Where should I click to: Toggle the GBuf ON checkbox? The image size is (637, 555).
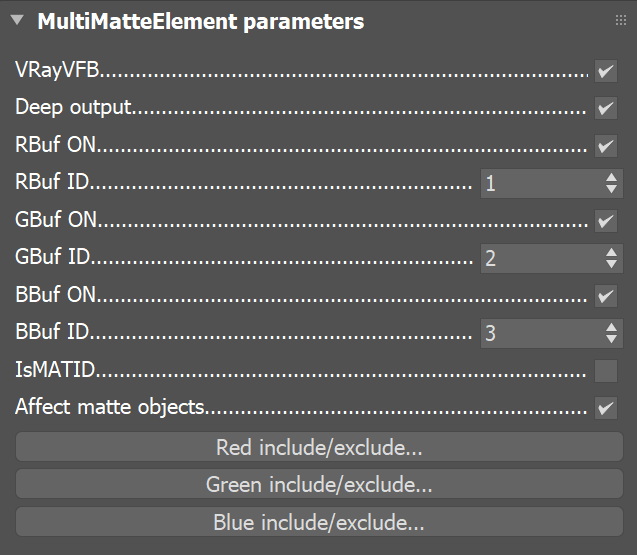click(x=606, y=221)
